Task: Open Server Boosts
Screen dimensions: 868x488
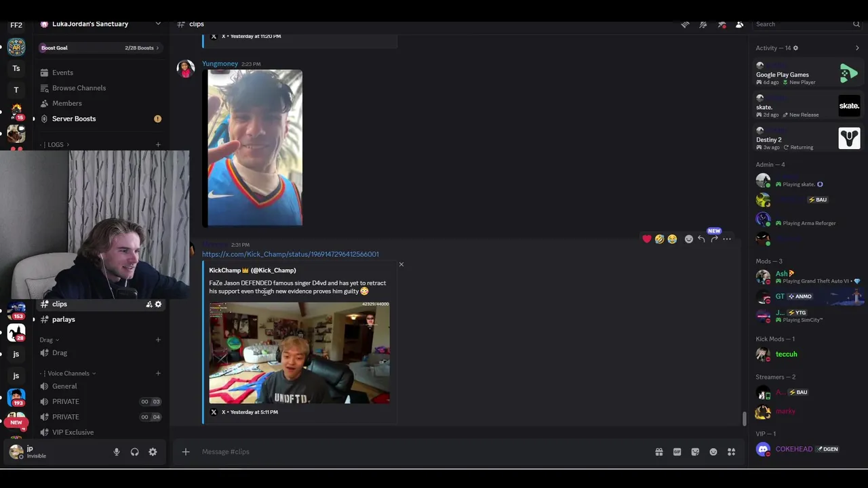Action: [x=100, y=119]
